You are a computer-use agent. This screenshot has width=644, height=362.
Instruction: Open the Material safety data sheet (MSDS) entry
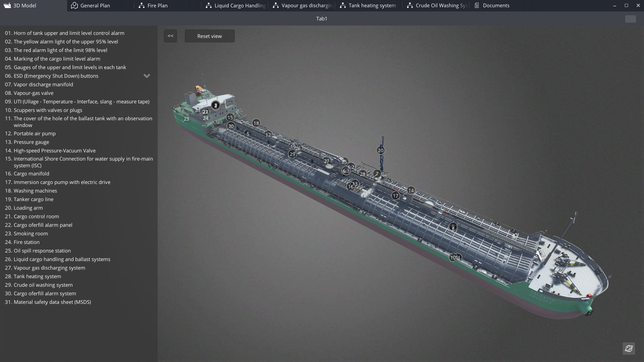click(x=48, y=302)
